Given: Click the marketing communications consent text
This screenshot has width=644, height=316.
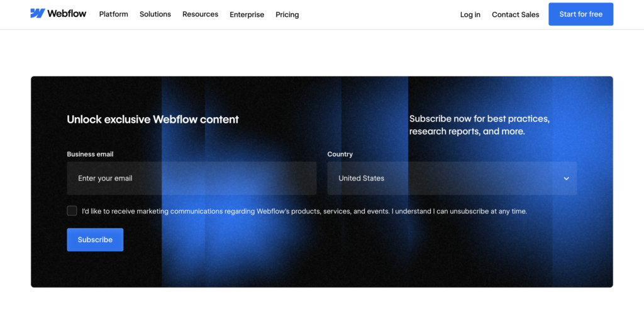Looking at the screenshot, I should click(x=304, y=212).
